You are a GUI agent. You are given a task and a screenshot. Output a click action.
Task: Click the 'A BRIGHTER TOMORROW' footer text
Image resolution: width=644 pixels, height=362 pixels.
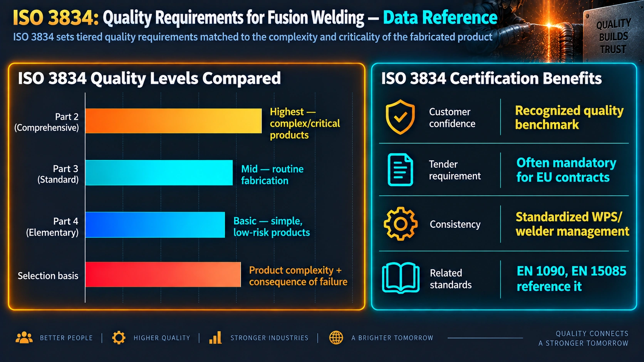pyautogui.click(x=392, y=338)
